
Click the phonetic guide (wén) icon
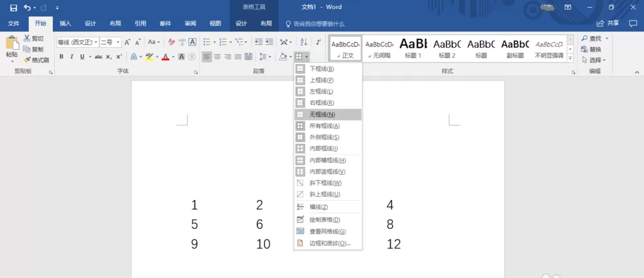click(x=182, y=42)
